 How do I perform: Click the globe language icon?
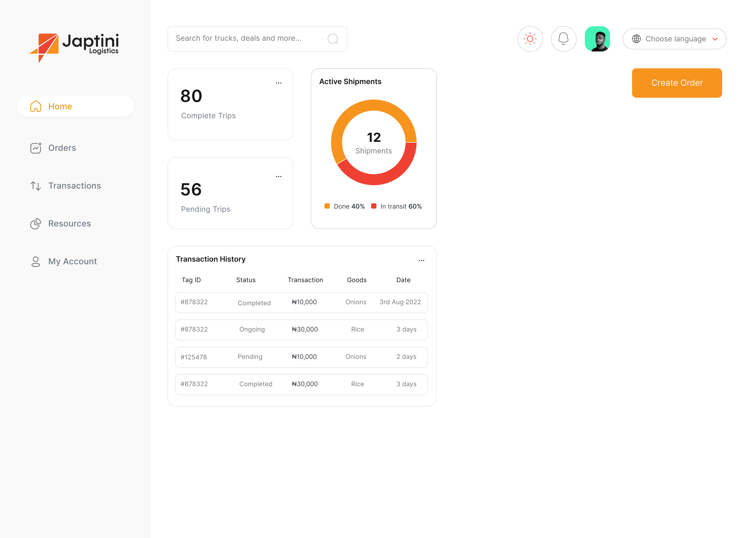tap(636, 39)
